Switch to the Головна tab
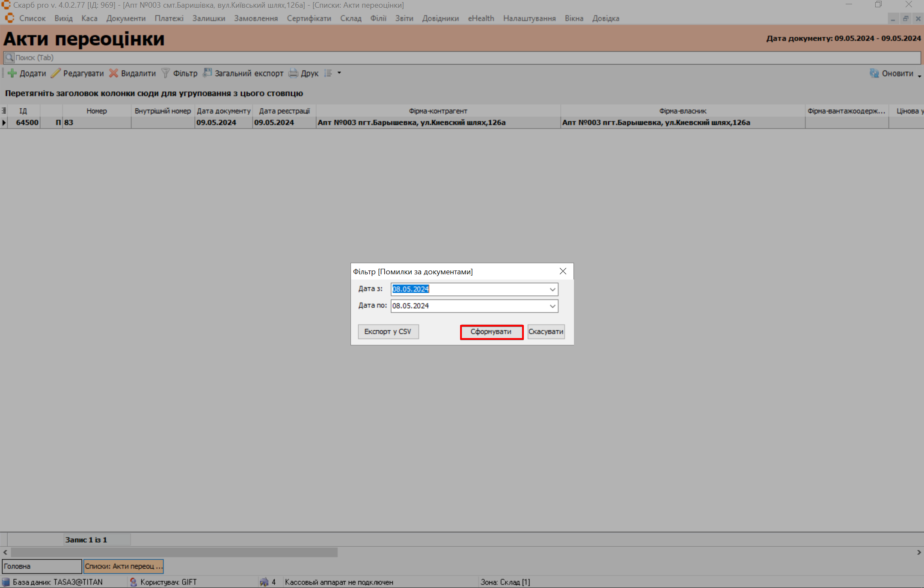 click(x=42, y=566)
